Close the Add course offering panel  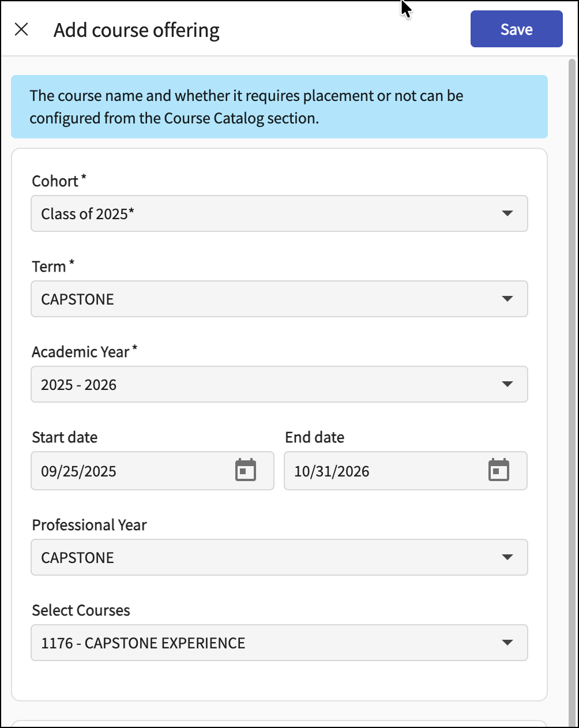[x=21, y=29]
